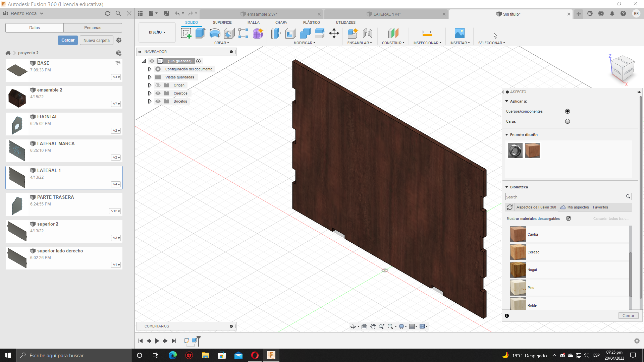Expand the Cuerpos tree item
644x362 pixels.
point(150,93)
